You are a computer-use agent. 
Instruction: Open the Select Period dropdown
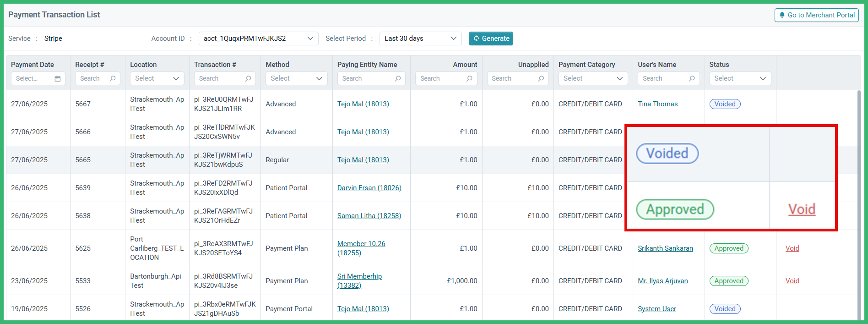tap(420, 38)
